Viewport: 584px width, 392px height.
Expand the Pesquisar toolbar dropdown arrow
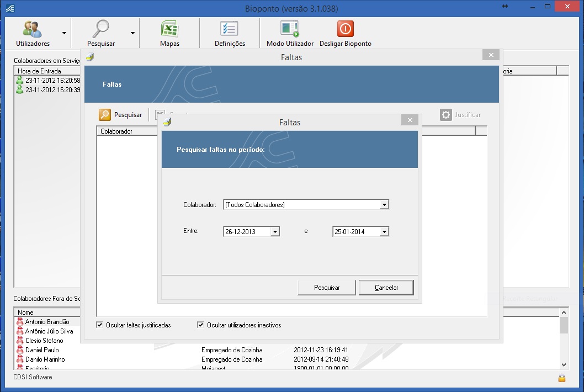pos(132,33)
